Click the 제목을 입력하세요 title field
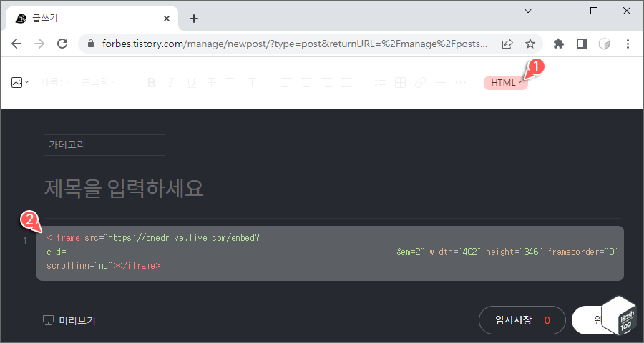The image size is (644, 343). coord(124,188)
